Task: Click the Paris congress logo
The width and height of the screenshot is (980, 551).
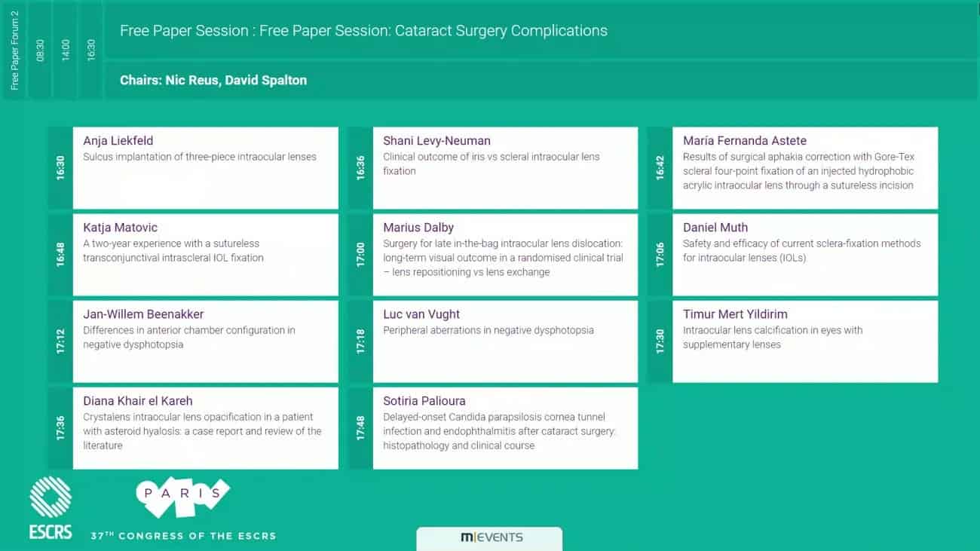Action: tap(183, 497)
